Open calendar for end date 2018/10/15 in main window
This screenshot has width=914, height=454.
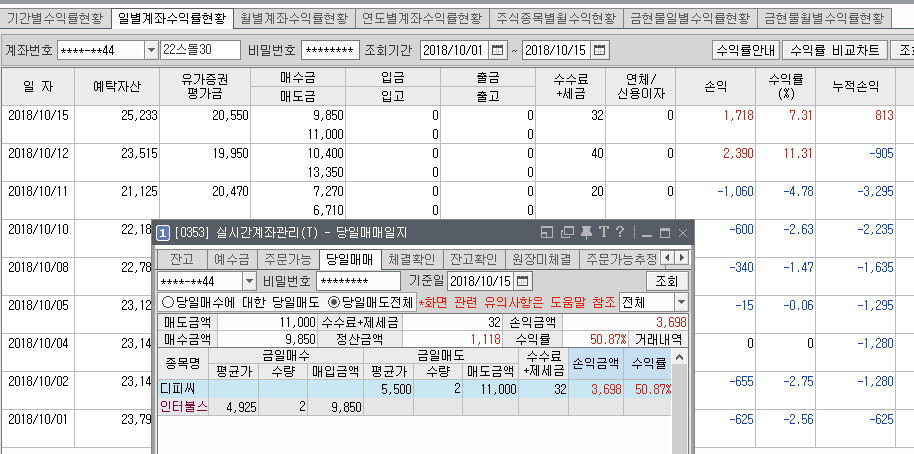point(600,50)
